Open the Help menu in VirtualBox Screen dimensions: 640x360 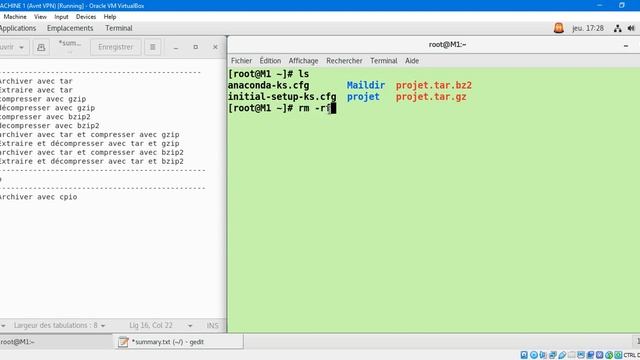coord(110,17)
